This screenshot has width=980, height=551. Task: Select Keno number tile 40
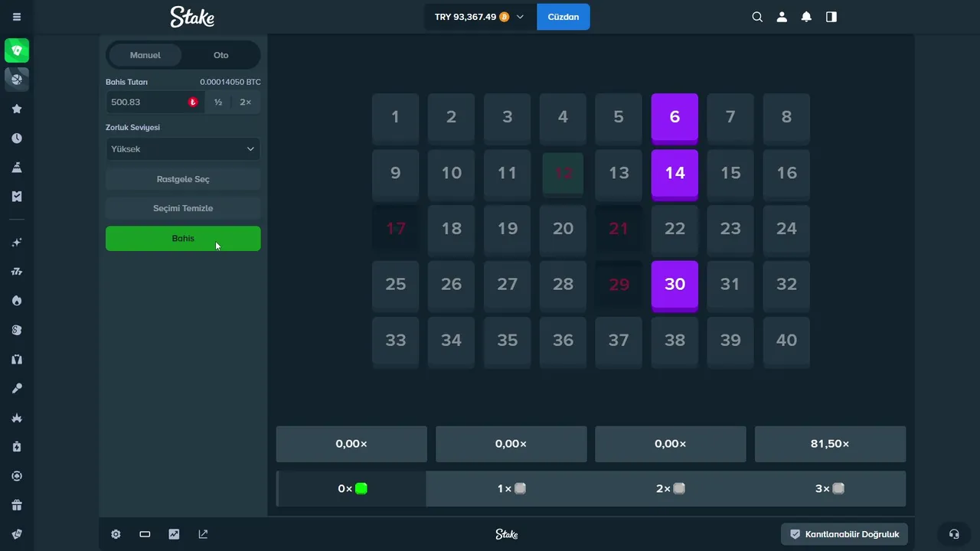click(x=786, y=341)
